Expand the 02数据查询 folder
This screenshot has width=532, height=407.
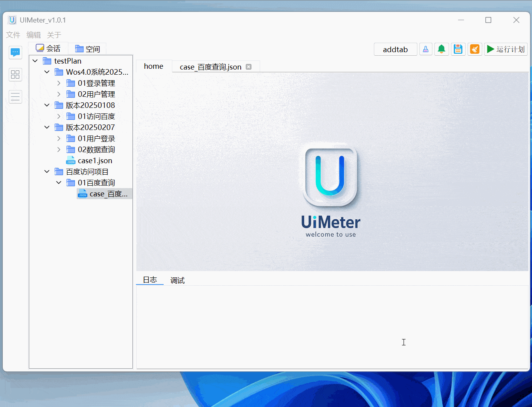59,149
